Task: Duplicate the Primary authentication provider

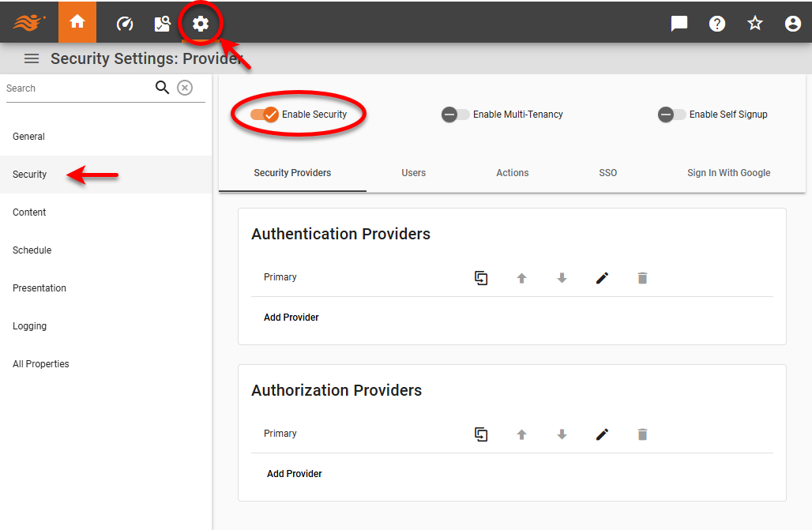Action: (x=481, y=278)
